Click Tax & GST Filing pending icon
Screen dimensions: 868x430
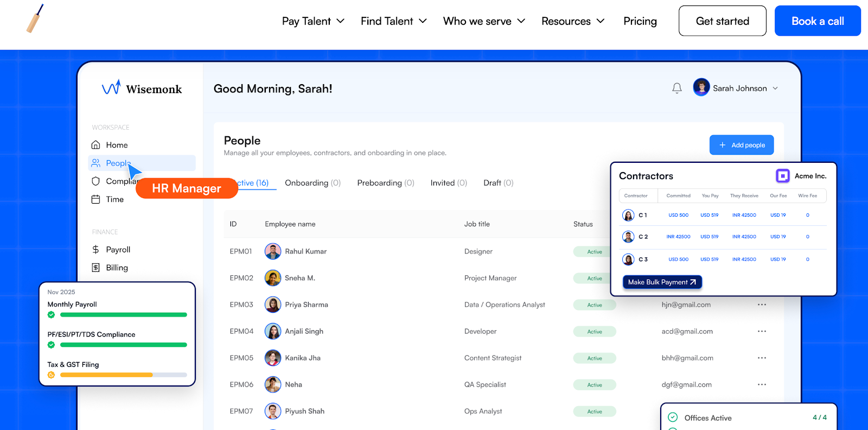click(x=52, y=375)
